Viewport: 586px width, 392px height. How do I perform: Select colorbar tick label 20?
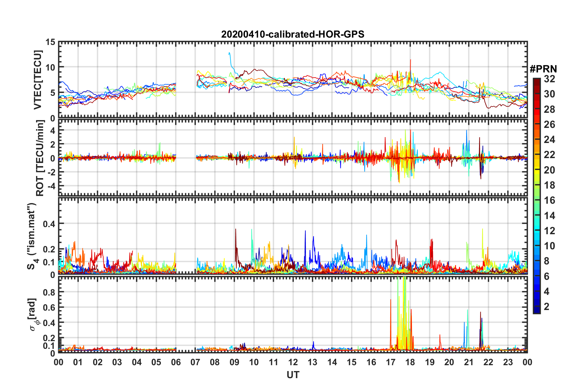(x=549, y=170)
